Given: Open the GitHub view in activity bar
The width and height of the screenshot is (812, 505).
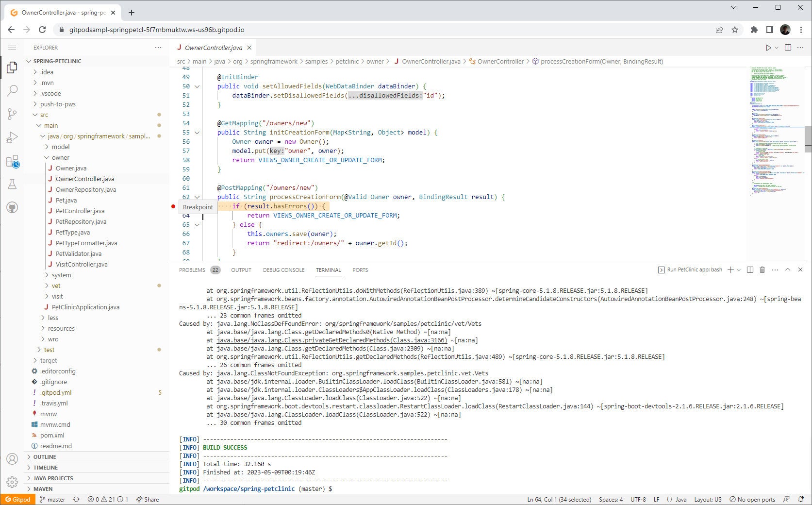Looking at the screenshot, I should pyautogui.click(x=12, y=208).
